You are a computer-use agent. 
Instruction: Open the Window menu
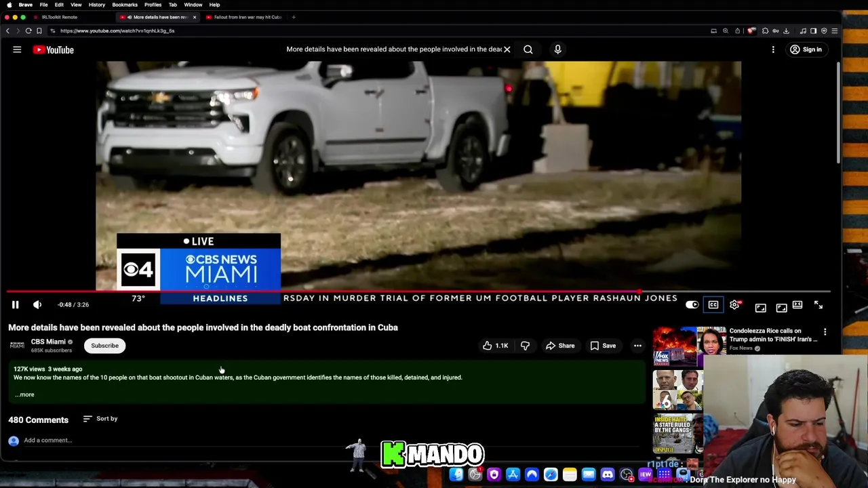coord(193,5)
